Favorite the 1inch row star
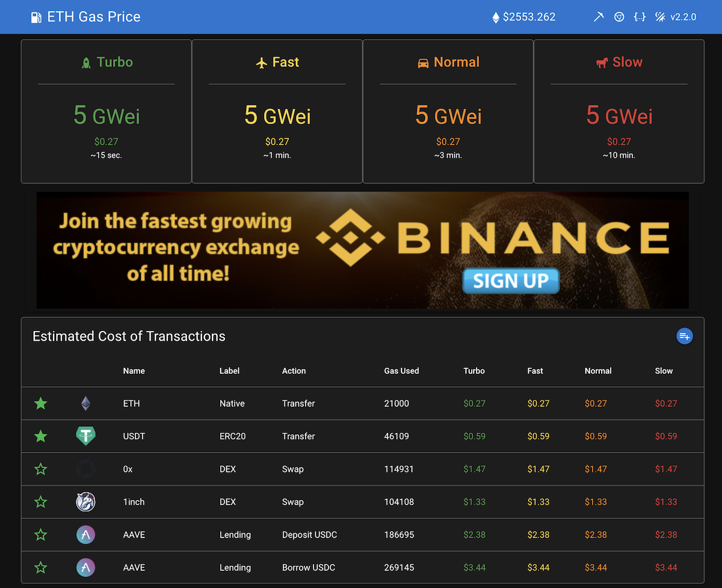This screenshot has height=588, width=722. pos(40,502)
